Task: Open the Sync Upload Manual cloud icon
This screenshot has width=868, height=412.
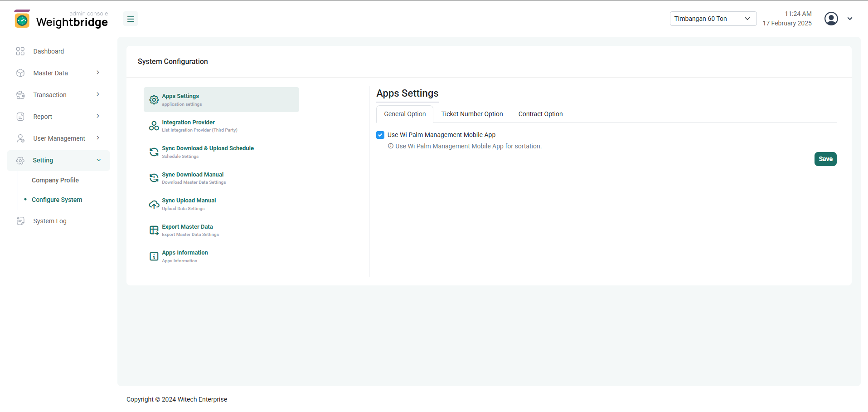Action: (x=154, y=204)
